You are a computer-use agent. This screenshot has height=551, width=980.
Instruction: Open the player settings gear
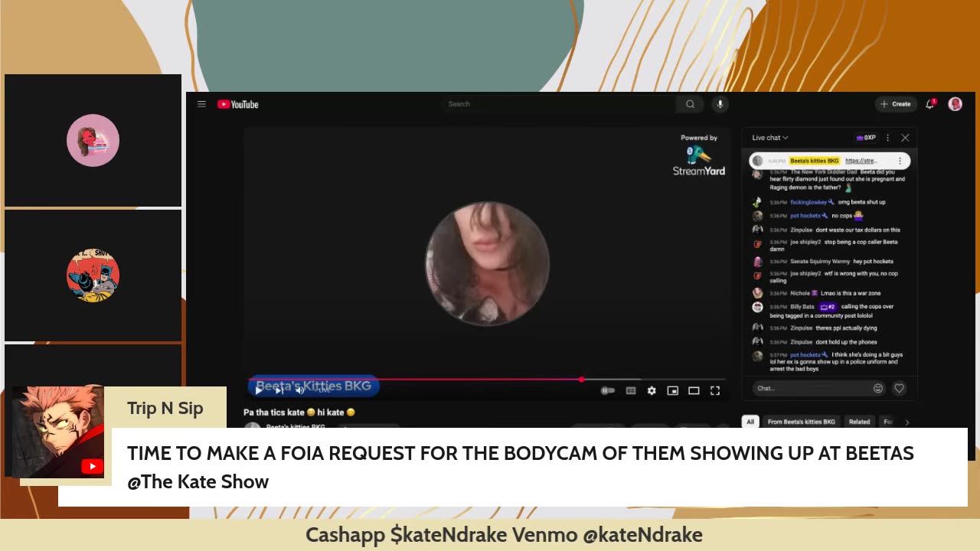click(652, 390)
